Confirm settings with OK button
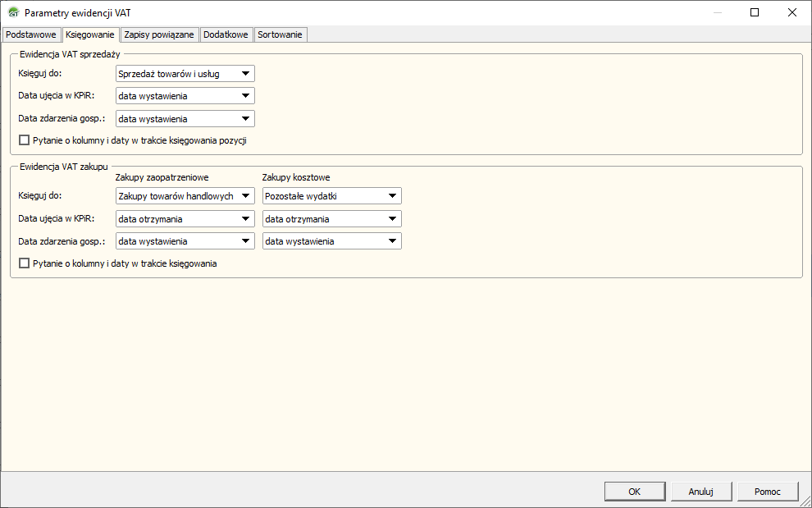Image resolution: width=812 pixels, height=508 pixels. (x=634, y=492)
